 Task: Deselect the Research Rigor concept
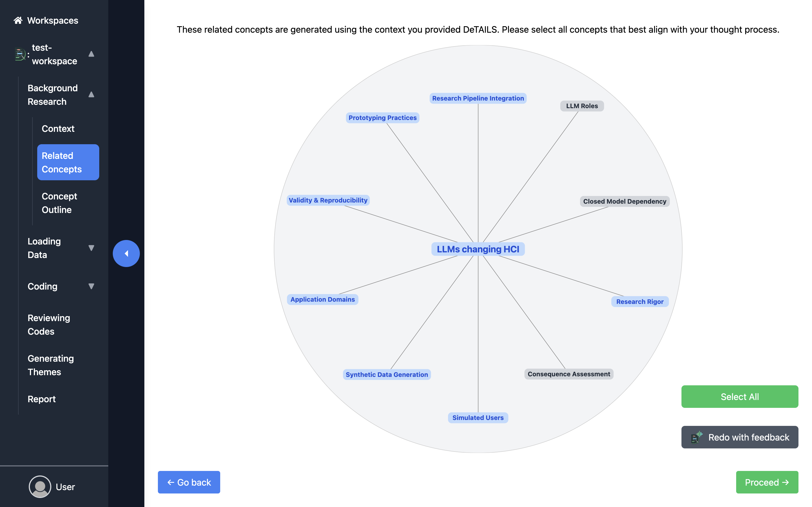click(x=639, y=302)
